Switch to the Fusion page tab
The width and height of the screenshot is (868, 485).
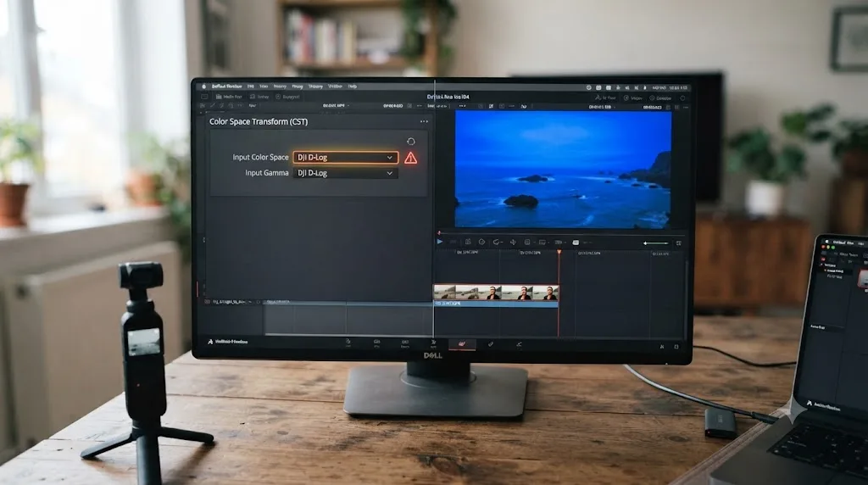coord(433,343)
